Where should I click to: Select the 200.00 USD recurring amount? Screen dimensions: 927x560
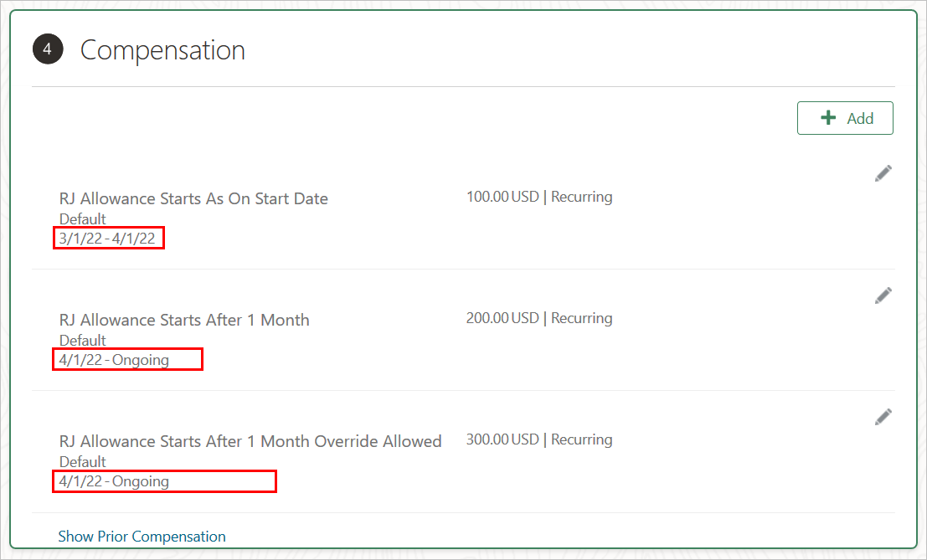tap(539, 318)
